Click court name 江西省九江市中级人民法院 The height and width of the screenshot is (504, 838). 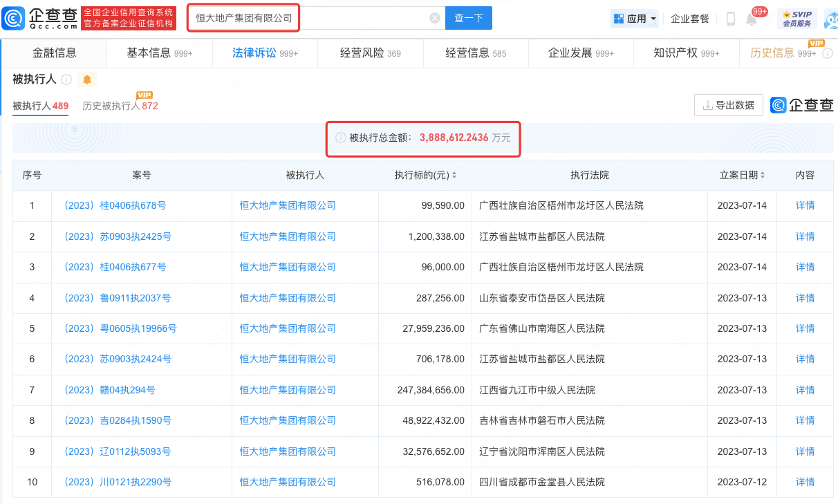(537, 390)
